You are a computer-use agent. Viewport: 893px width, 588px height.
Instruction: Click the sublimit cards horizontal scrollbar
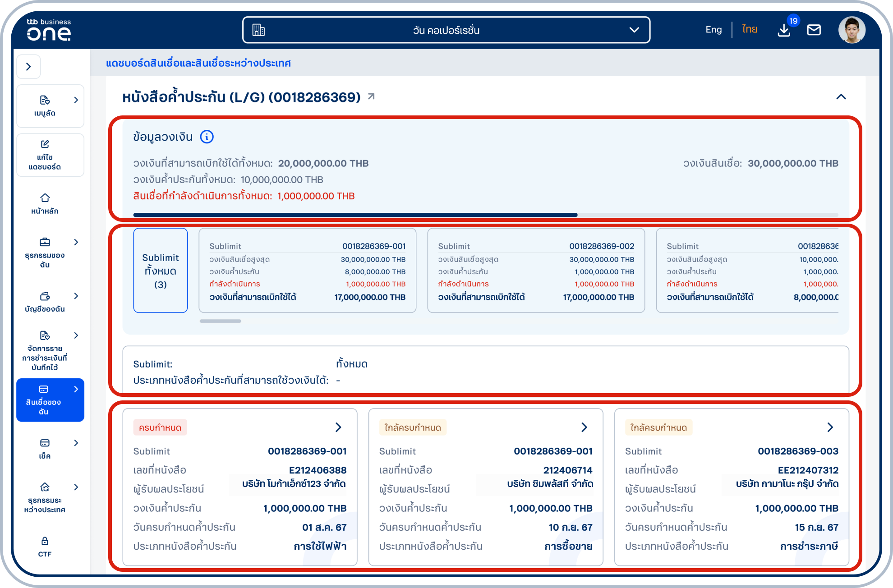[x=221, y=321]
